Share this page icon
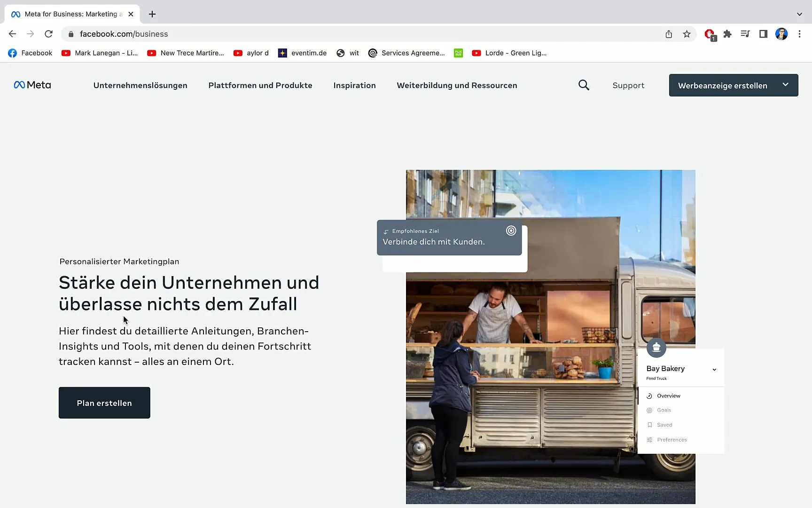This screenshot has width=812, height=508. (x=669, y=34)
